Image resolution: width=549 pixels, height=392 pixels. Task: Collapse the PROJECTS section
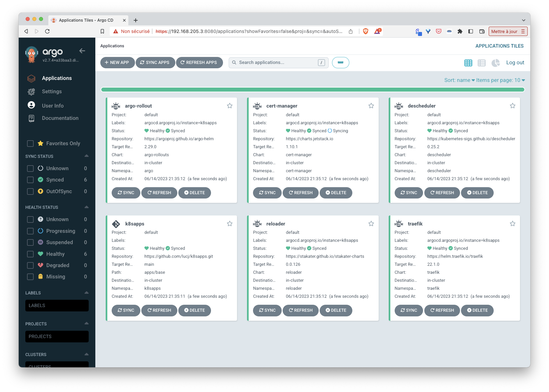pyautogui.click(x=87, y=323)
